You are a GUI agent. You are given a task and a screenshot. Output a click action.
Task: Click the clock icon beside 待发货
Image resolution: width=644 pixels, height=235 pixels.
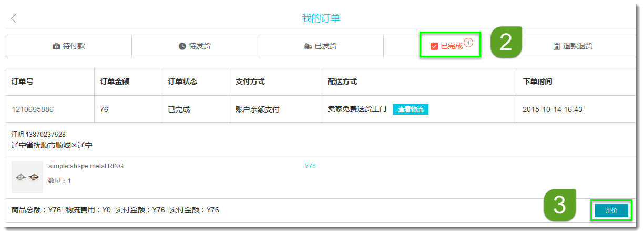click(182, 46)
